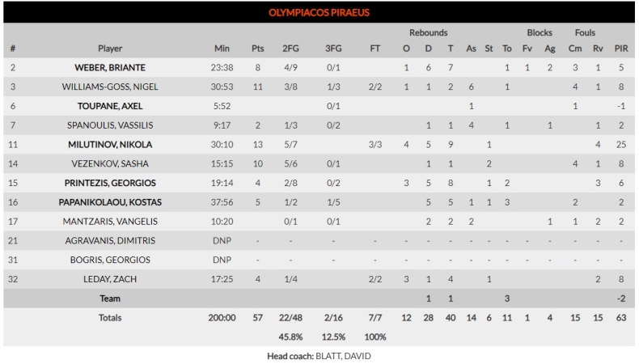Click the 3FG column header

click(333, 48)
